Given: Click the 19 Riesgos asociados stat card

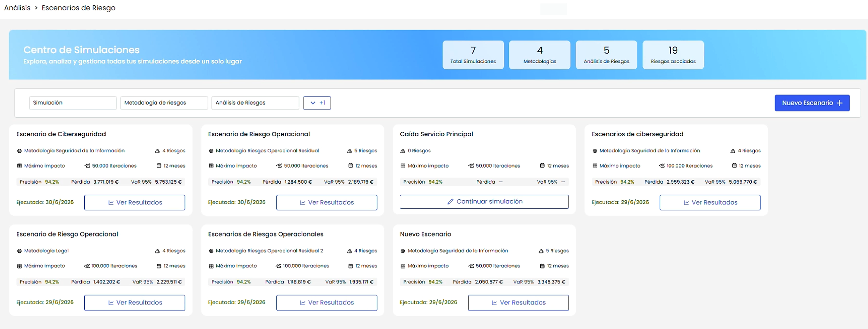Looking at the screenshot, I should click(x=673, y=55).
